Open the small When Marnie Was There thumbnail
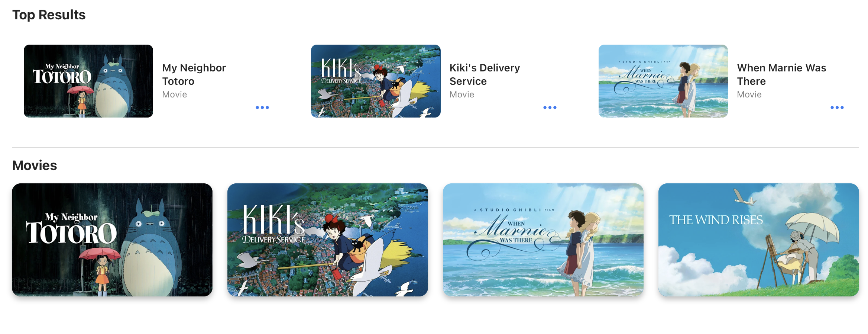 point(663,81)
